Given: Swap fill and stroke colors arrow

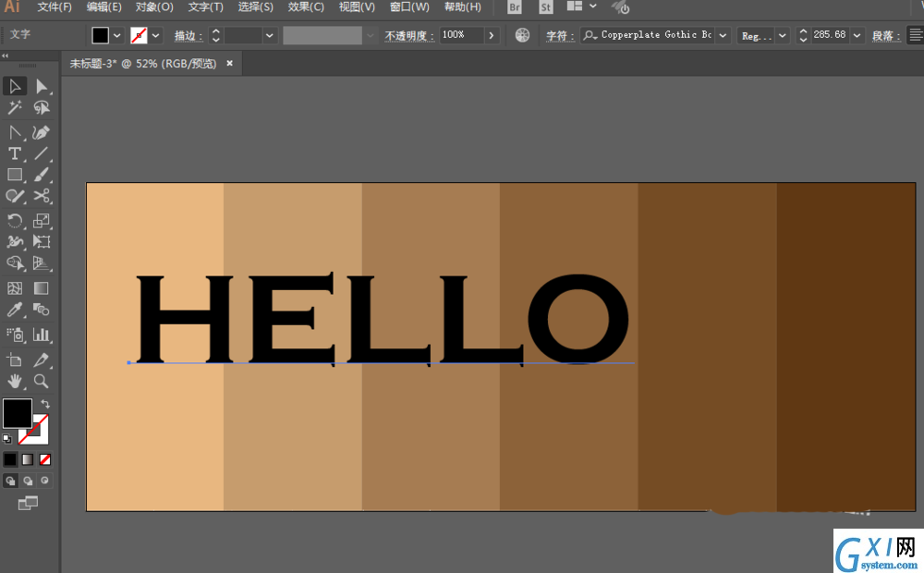Looking at the screenshot, I should point(45,404).
